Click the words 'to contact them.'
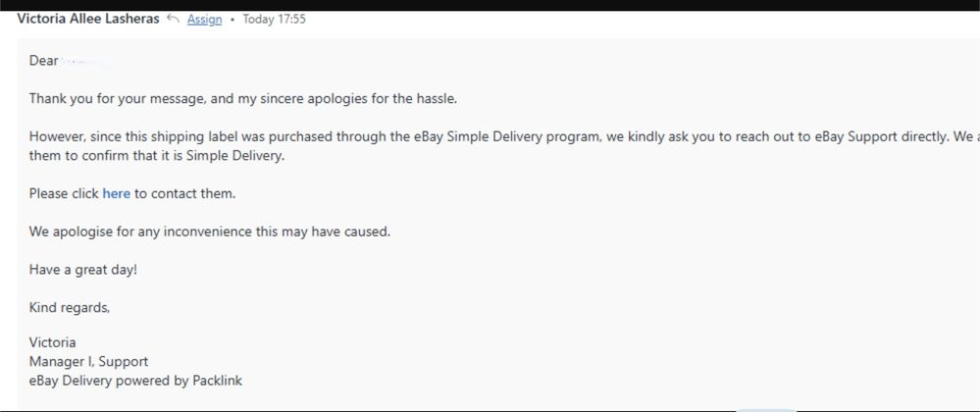 click(185, 193)
